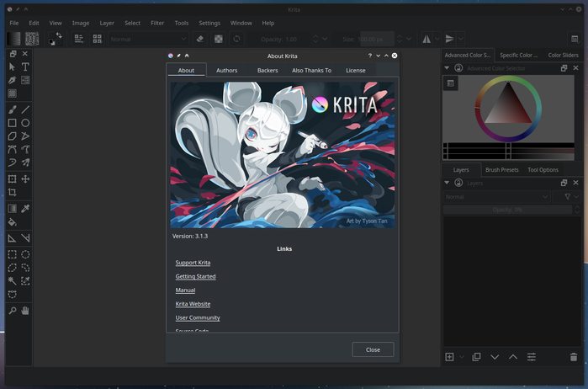
Task: Toggle eraser mode in the toolbar
Action: pos(200,39)
